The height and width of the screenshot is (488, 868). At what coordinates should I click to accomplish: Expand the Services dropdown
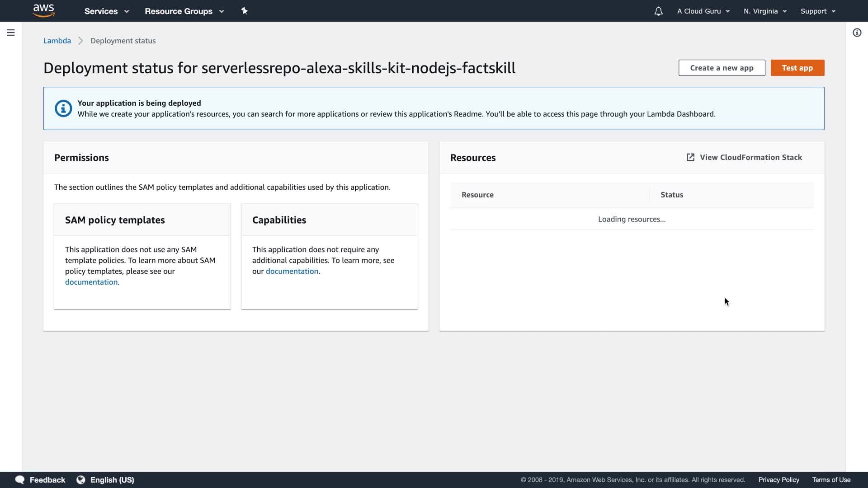(x=107, y=11)
